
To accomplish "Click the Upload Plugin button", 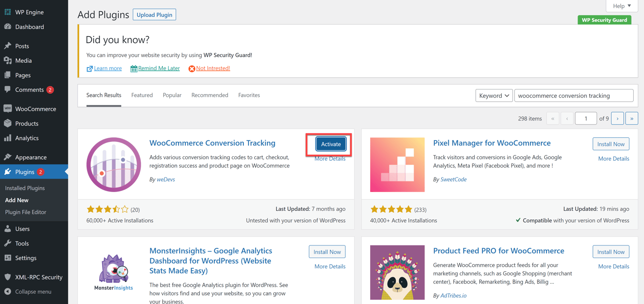I will click(154, 14).
